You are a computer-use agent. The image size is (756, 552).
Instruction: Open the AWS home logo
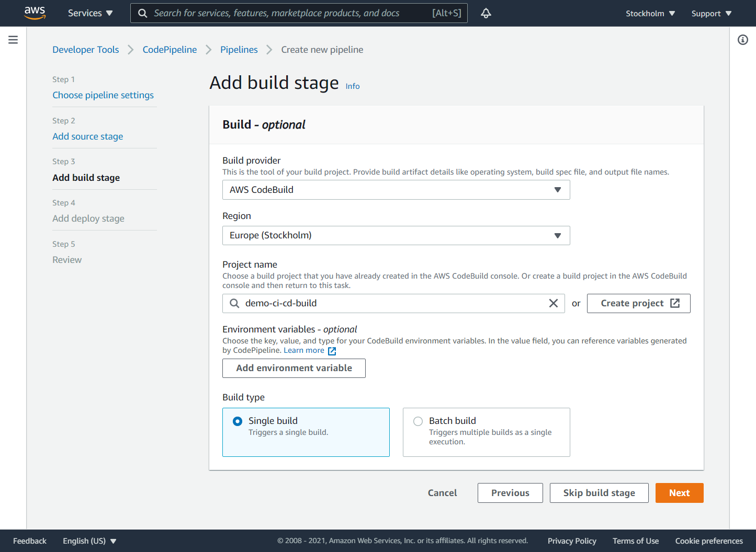pyautogui.click(x=35, y=13)
